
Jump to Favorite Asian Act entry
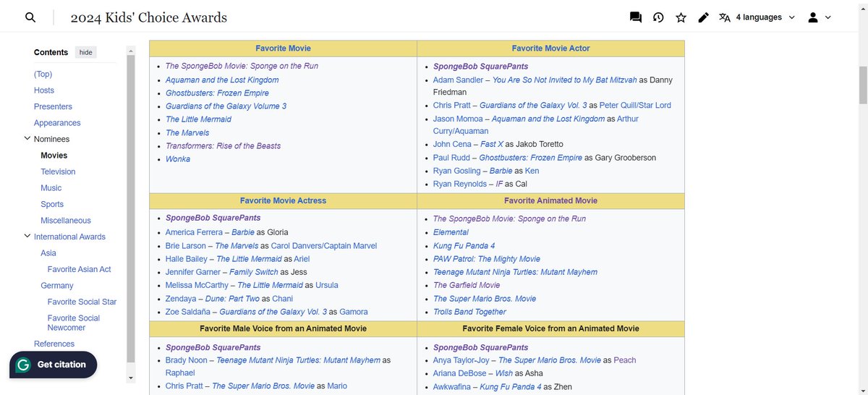[80, 269]
